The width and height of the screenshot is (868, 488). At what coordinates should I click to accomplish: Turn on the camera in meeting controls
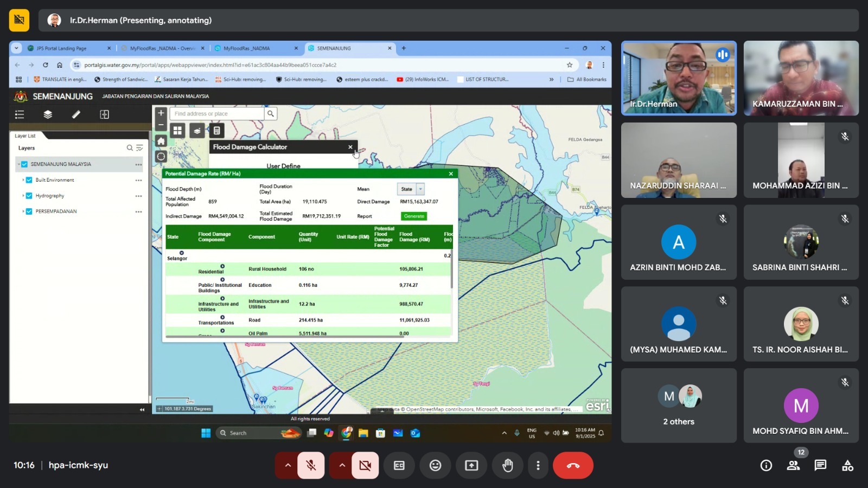click(365, 465)
